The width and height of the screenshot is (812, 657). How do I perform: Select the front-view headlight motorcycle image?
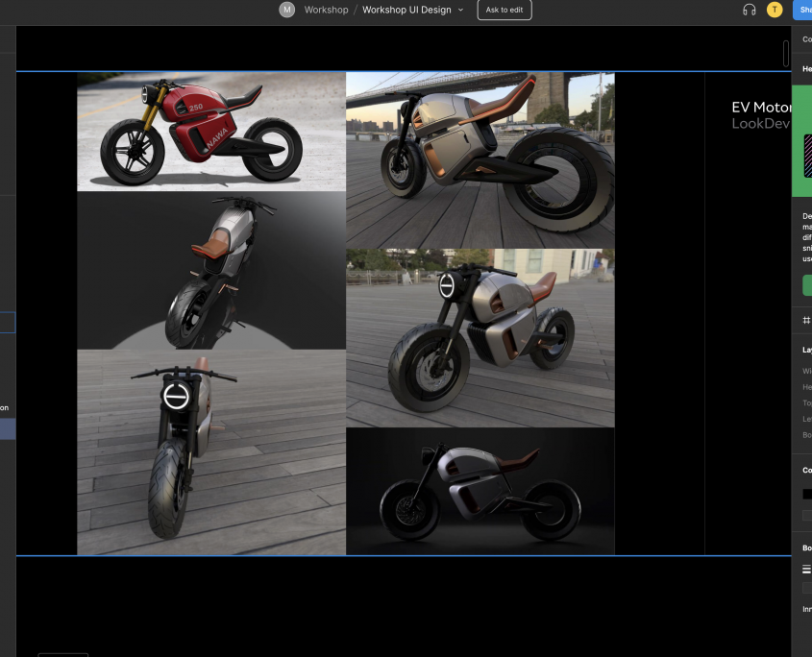(211, 451)
